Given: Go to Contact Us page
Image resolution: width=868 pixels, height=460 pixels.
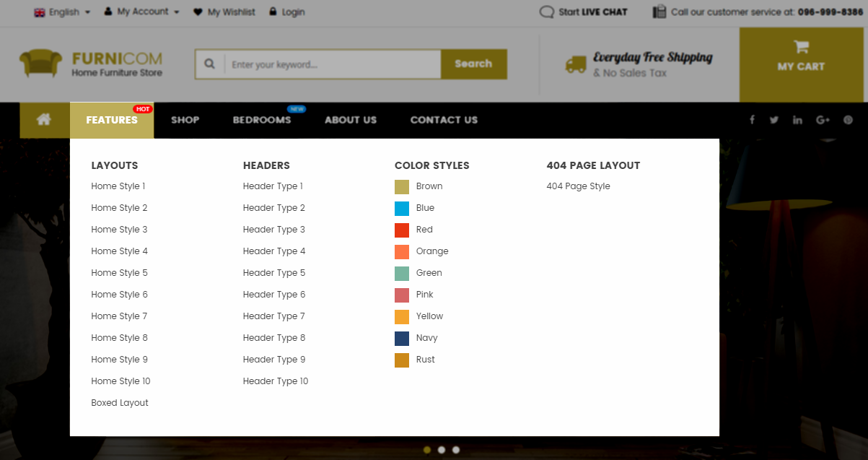Looking at the screenshot, I should pos(444,120).
